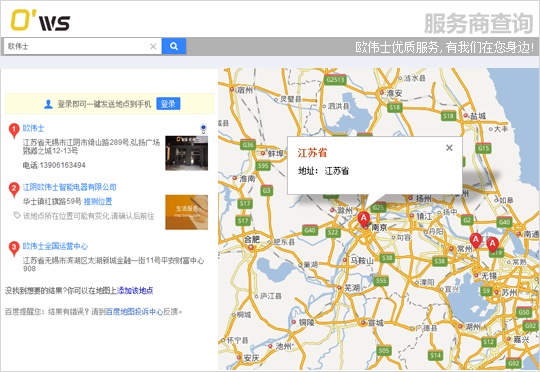Click the S05 highway shield on the map
540x372 pixels.
tap(384, 351)
